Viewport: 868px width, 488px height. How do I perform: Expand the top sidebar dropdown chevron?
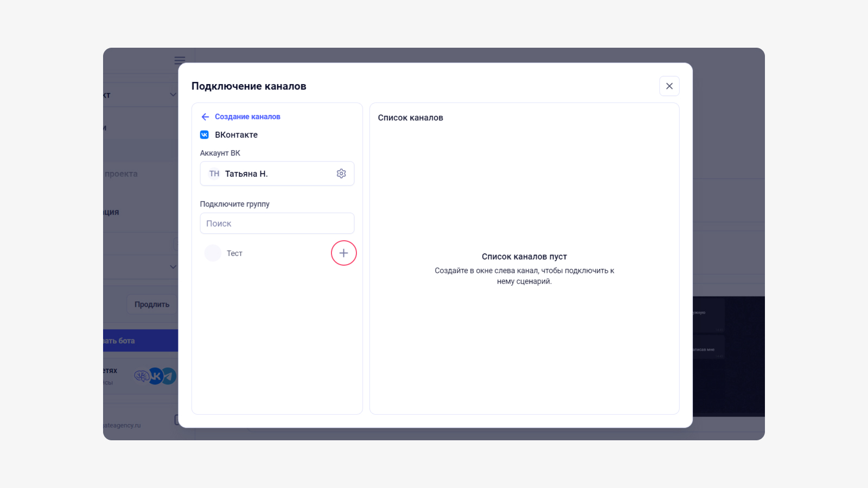pos(173,94)
